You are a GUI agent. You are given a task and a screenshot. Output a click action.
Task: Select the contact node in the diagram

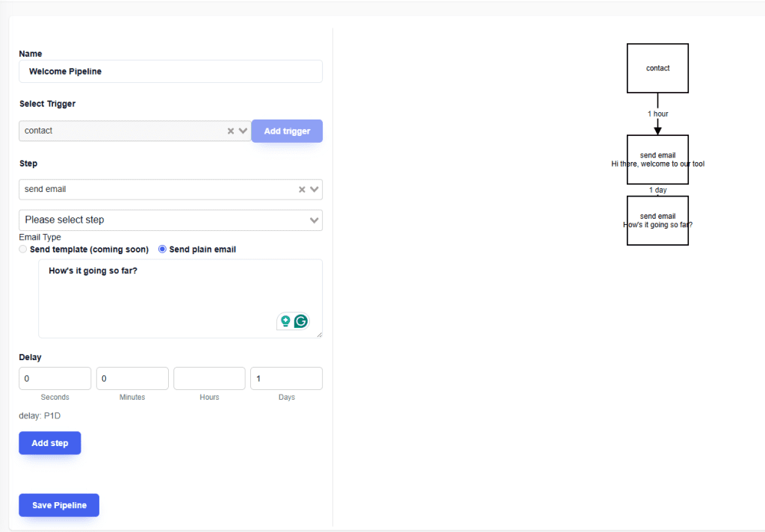coord(657,68)
